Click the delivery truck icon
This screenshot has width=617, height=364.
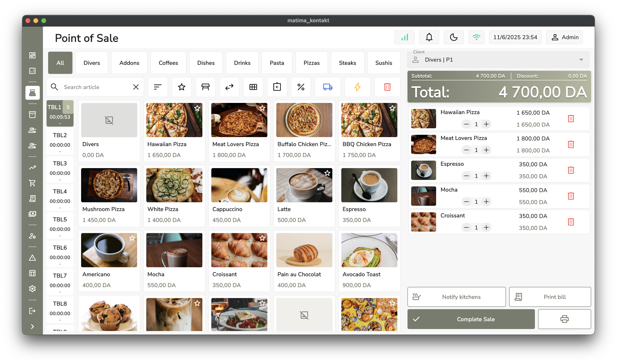point(328,87)
